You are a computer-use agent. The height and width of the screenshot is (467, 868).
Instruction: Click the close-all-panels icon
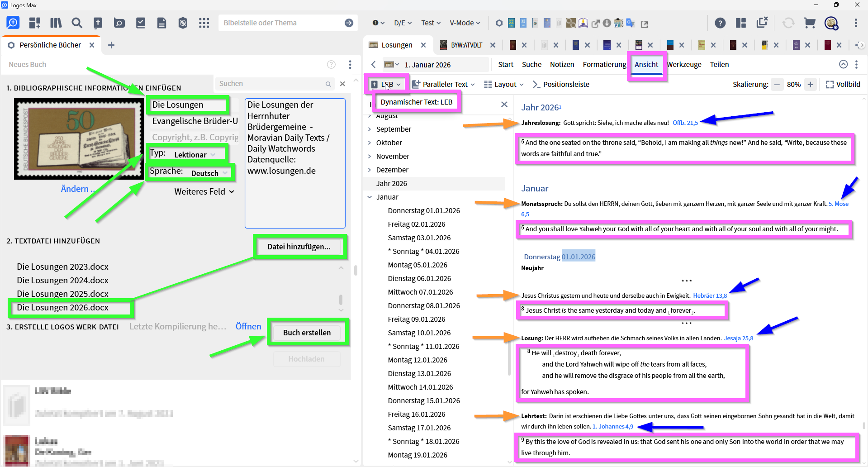(762, 22)
